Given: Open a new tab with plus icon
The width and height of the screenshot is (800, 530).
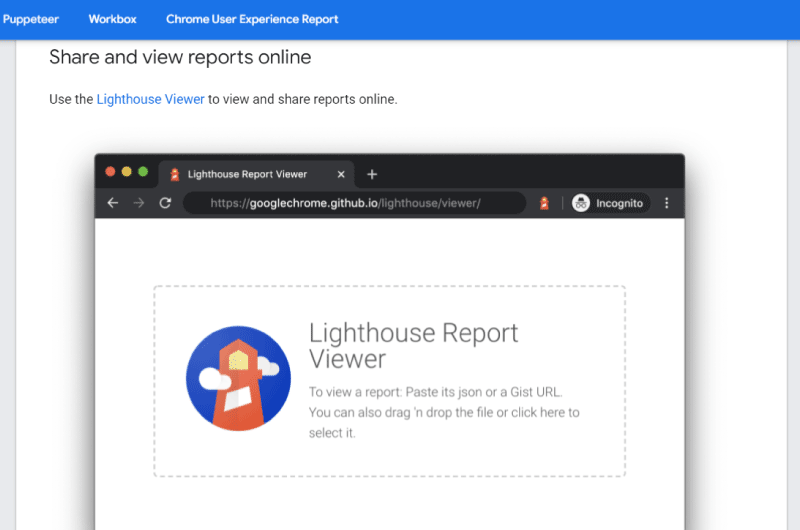Looking at the screenshot, I should click(372, 174).
